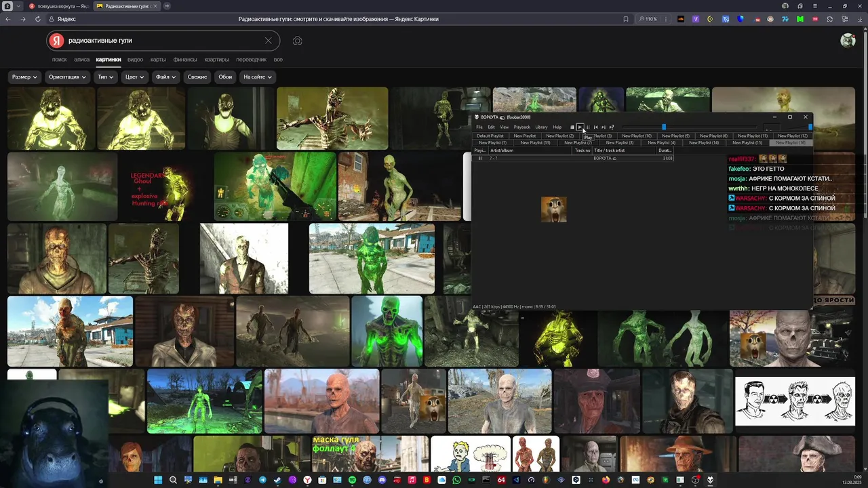Image resolution: width=868 pixels, height=488 pixels.
Task: Switch to the Default Playlist tab
Action: coord(490,136)
